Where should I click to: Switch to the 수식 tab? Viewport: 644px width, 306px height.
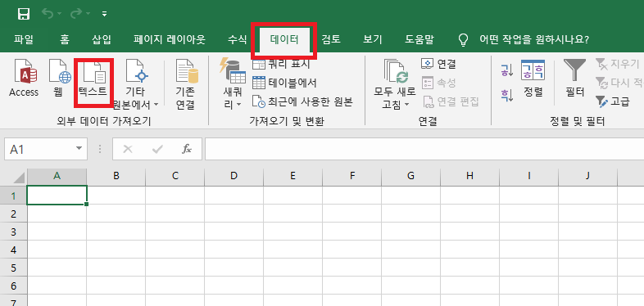pyautogui.click(x=238, y=39)
